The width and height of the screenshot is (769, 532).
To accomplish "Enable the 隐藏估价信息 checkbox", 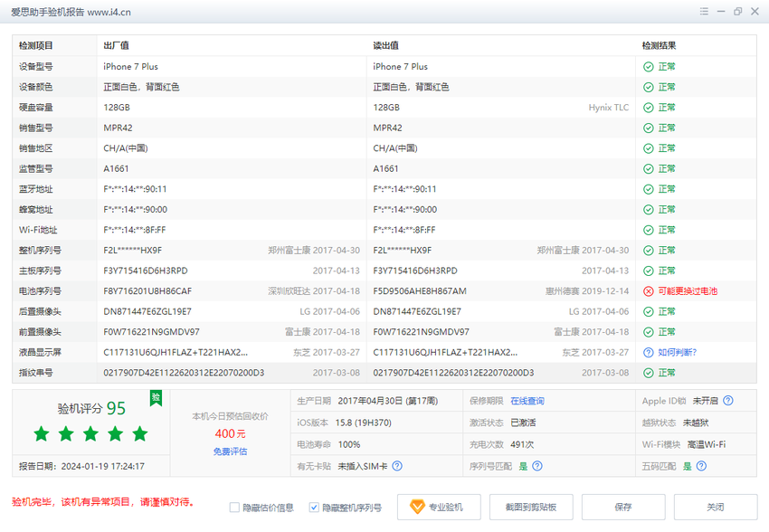I will click(x=234, y=508).
